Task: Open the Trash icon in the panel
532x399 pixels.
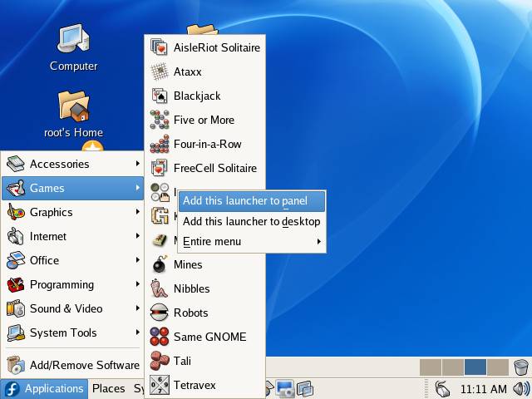Action: [x=521, y=367]
